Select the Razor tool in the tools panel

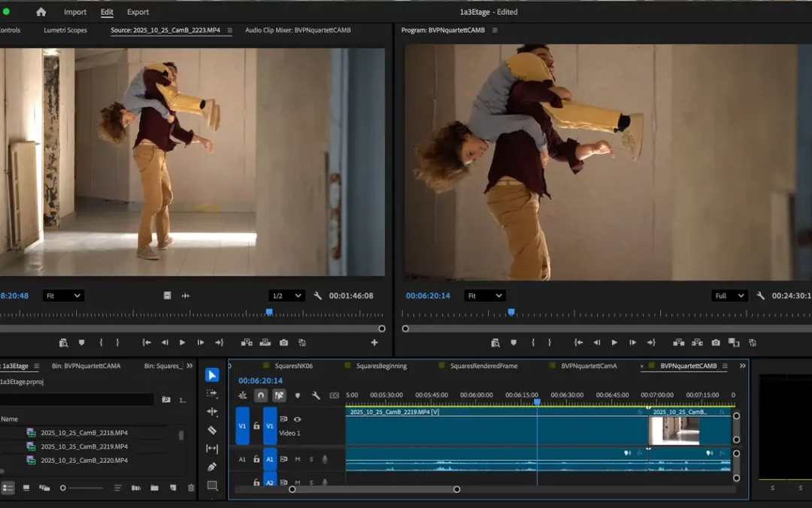[212, 430]
